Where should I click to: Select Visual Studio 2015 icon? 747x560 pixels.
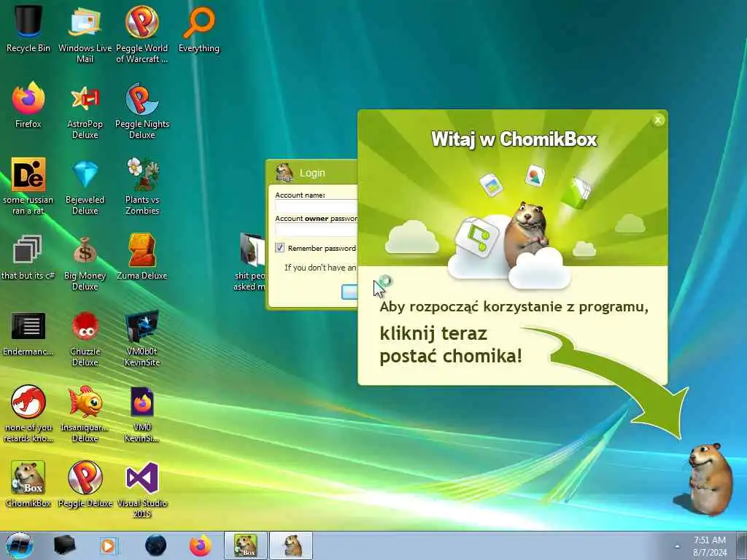click(x=142, y=489)
